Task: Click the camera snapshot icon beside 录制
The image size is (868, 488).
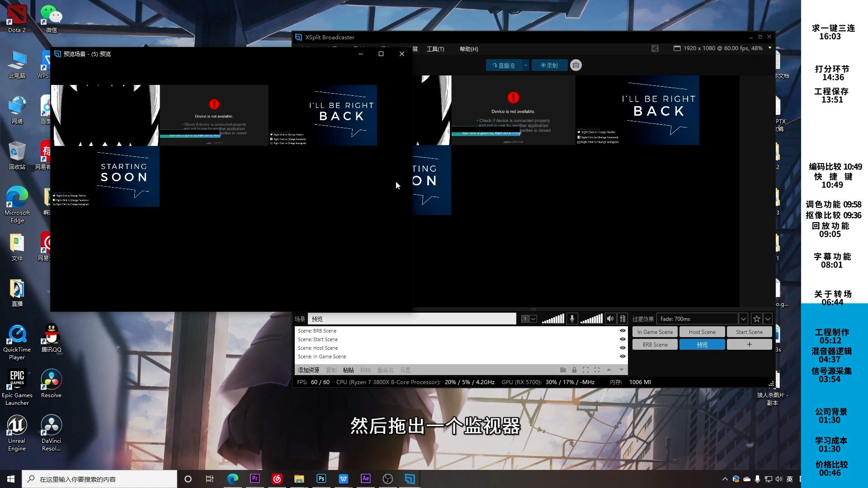Action: [576, 65]
